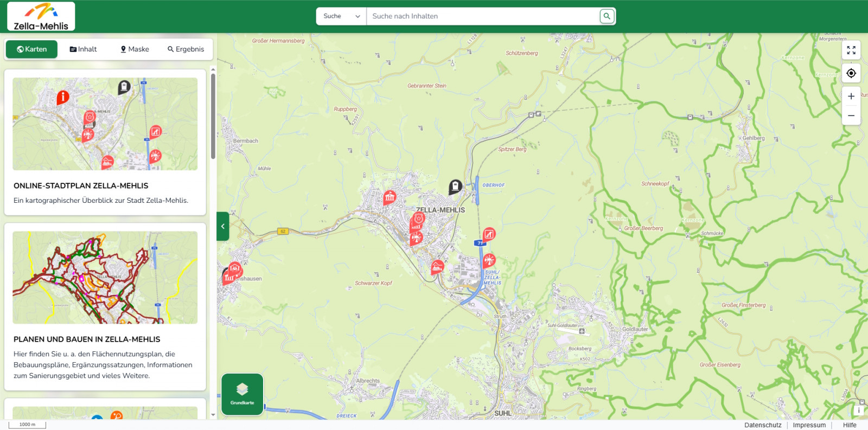Click the red museum marker on map

coord(390,197)
